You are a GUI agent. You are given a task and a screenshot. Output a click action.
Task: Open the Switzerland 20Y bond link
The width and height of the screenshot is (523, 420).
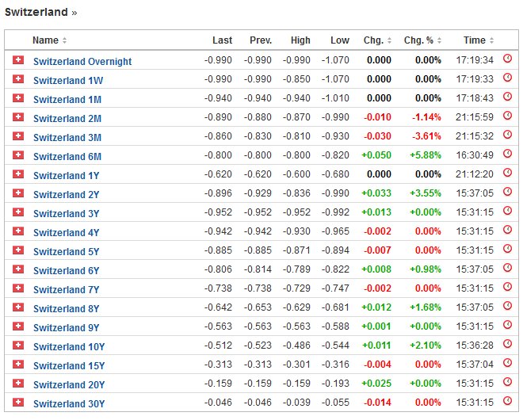click(x=69, y=384)
